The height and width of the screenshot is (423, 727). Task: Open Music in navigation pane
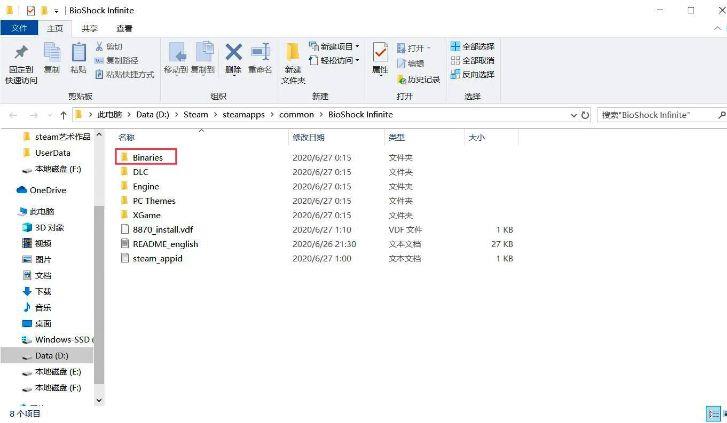[37, 308]
